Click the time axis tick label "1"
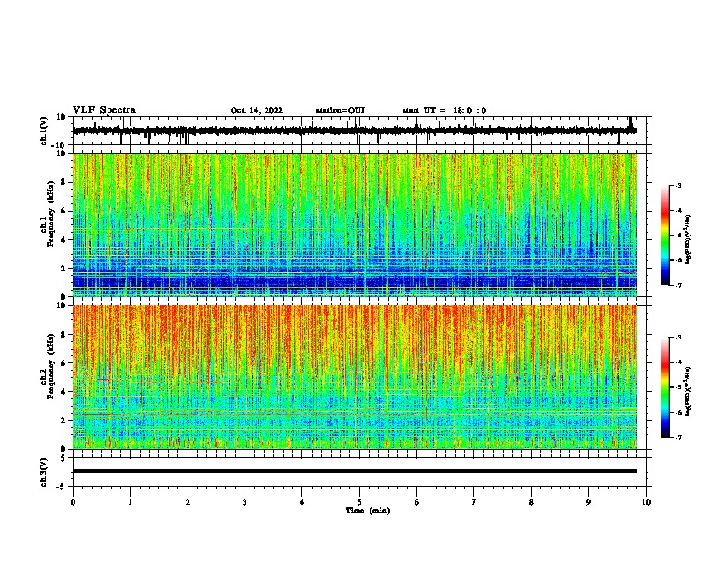Screen dimensions: 728x563 pos(130,502)
